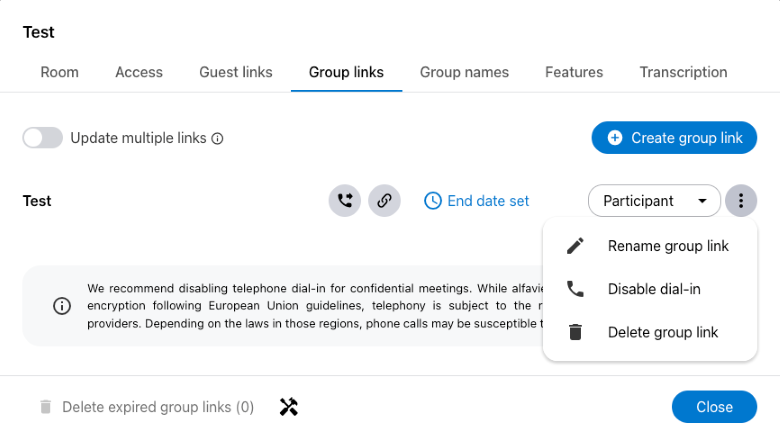Toggle the Update multiple links switch
This screenshot has width=780, height=433.
click(x=43, y=138)
